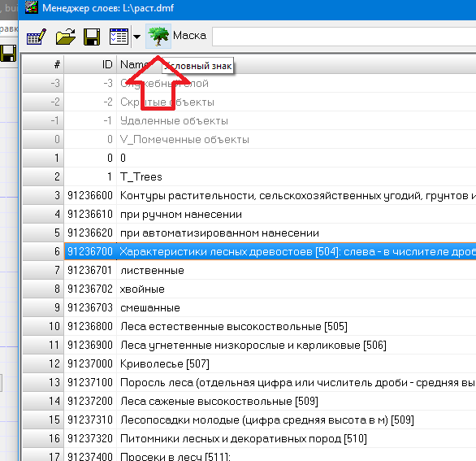Viewport: 476px width, 461px height.
Task: Select the T_Trees layer row
Action: click(249, 176)
